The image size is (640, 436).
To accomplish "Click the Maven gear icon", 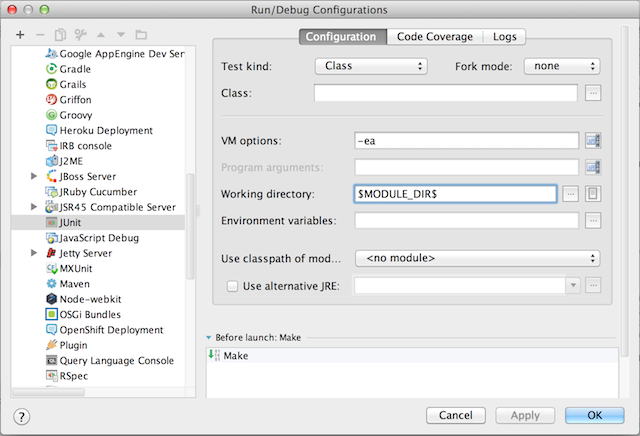I will pos(51,284).
